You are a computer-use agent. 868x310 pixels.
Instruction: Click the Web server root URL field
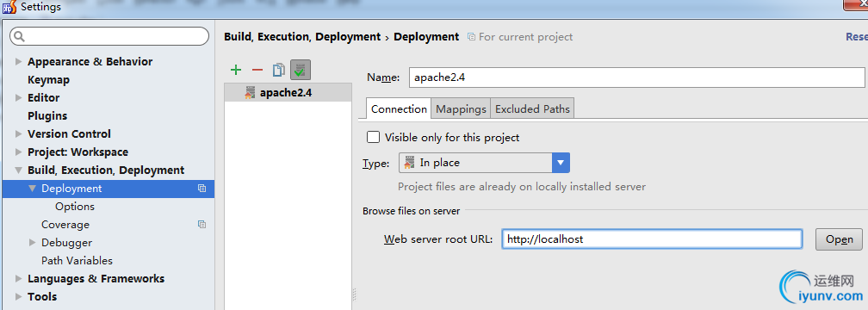click(652, 239)
